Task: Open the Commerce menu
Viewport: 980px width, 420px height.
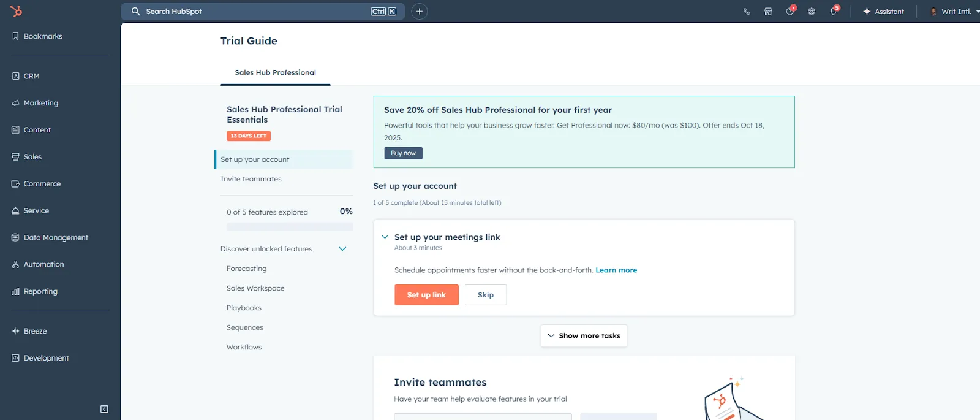Action: pyautogui.click(x=36, y=184)
